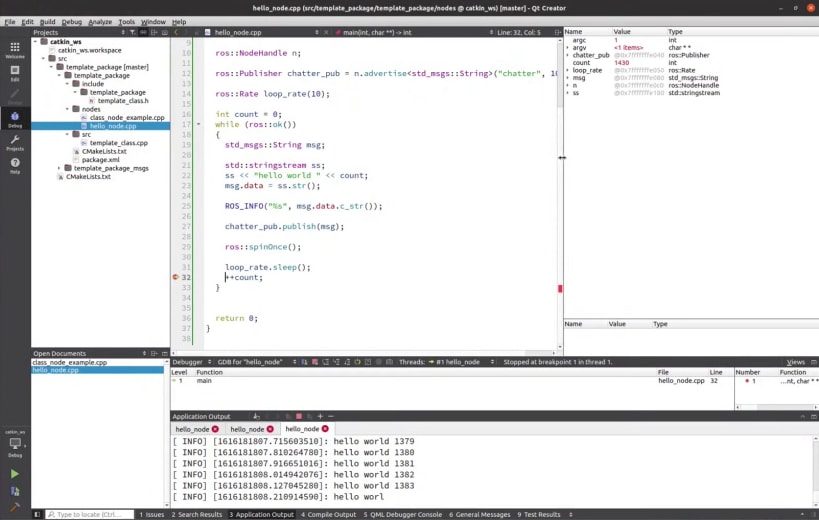Click the Views button in debugger toolbar
819x520 pixels.
(795, 362)
